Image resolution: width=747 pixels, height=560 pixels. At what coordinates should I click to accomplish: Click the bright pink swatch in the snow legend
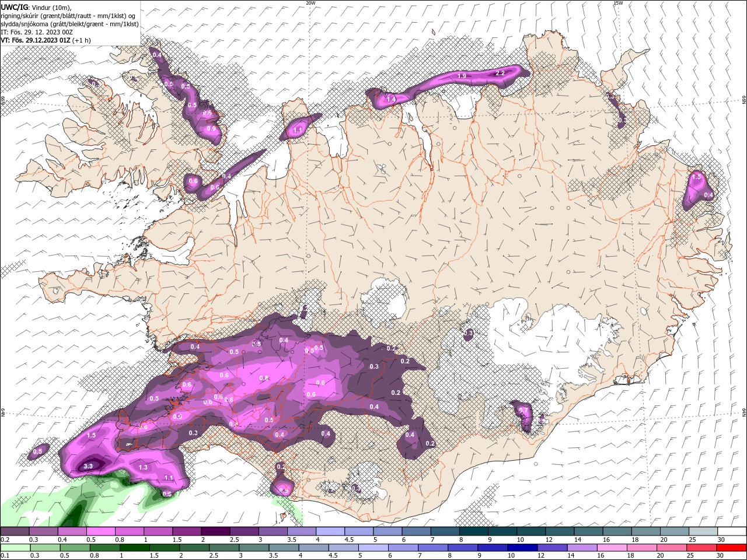[x=100, y=531]
